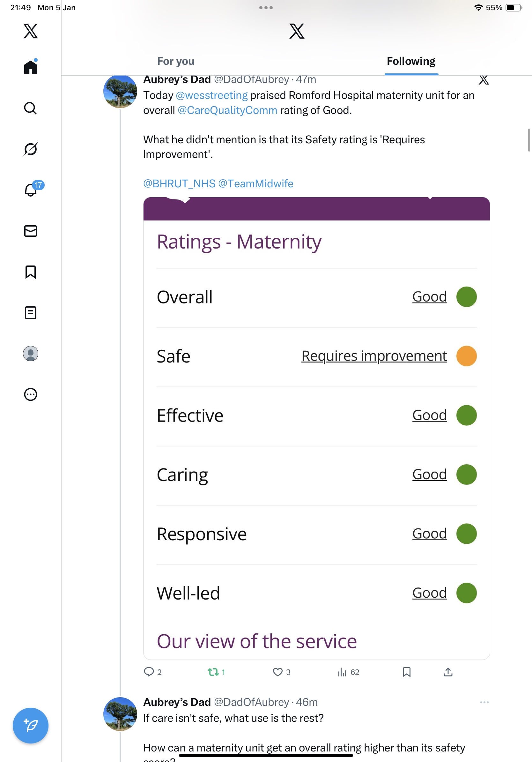The image size is (532, 762).
Task: Open Grok from the sidebar
Action: click(x=31, y=149)
